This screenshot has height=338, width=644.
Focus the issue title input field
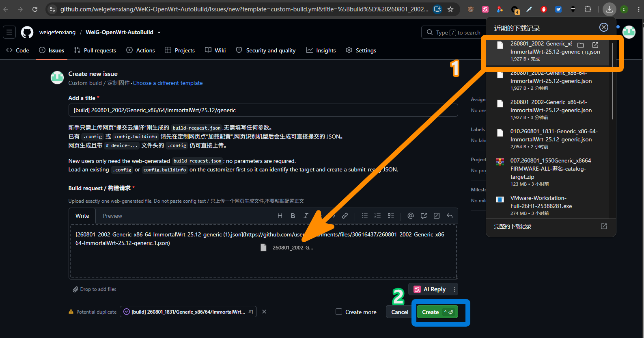point(263,110)
